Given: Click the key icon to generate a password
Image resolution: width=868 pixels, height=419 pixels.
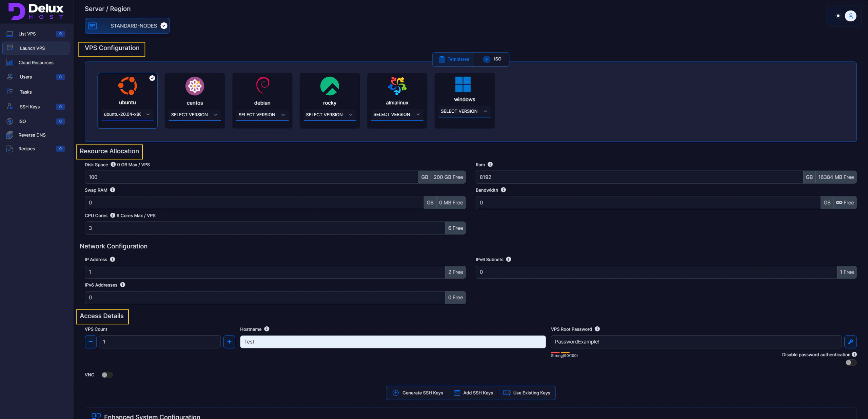Looking at the screenshot, I should click(x=850, y=342).
